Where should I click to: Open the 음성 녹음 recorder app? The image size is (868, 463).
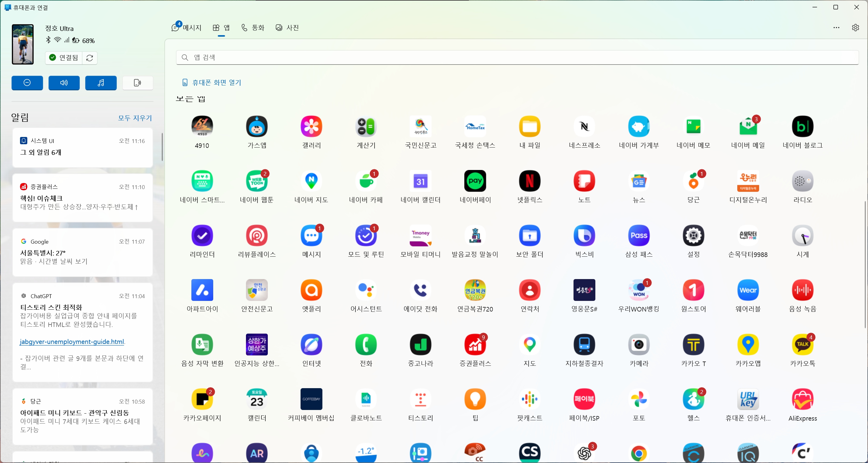(x=802, y=290)
